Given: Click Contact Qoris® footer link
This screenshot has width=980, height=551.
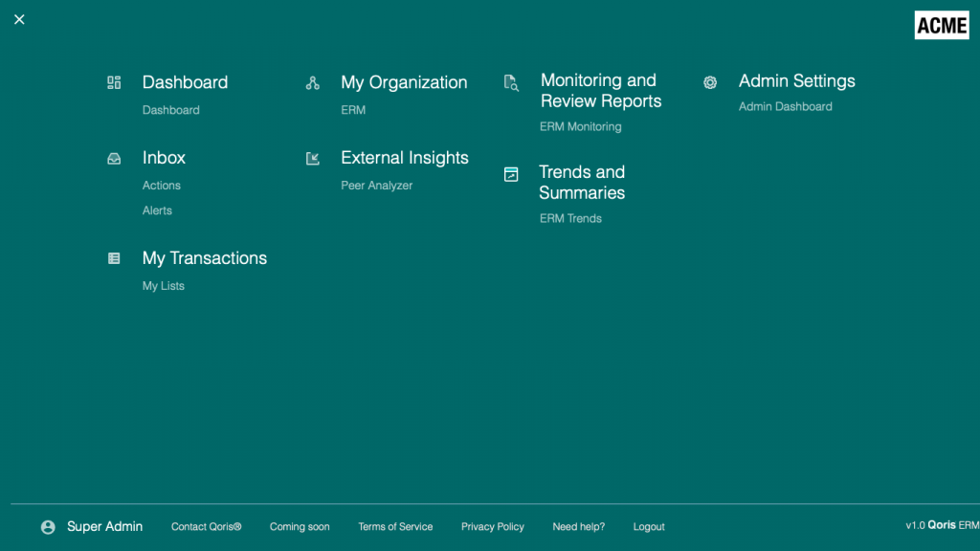Looking at the screenshot, I should pyautogui.click(x=207, y=527).
